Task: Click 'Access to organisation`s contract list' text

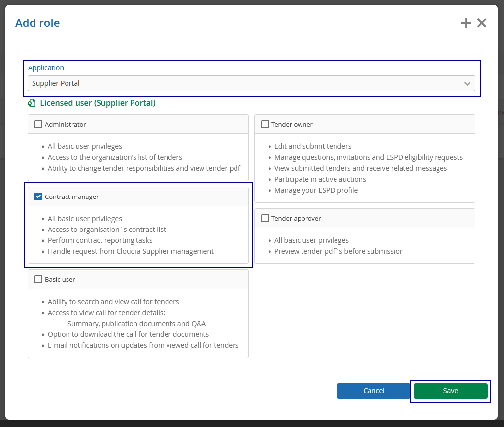Action: [107, 230]
